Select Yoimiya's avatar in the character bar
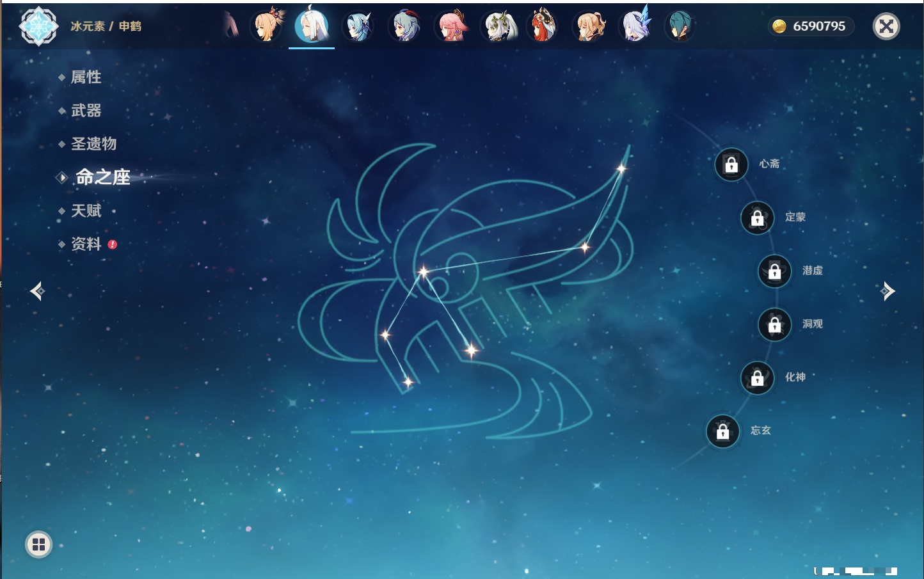The image size is (924, 579). (267, 26)
